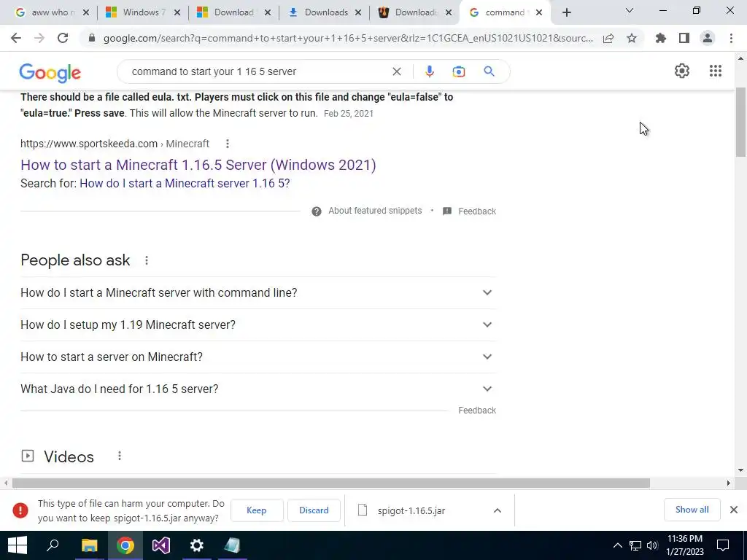Screen dimensions: 747x560
Task: Open Sportskeeda result options menu
Action: (228, 144)
